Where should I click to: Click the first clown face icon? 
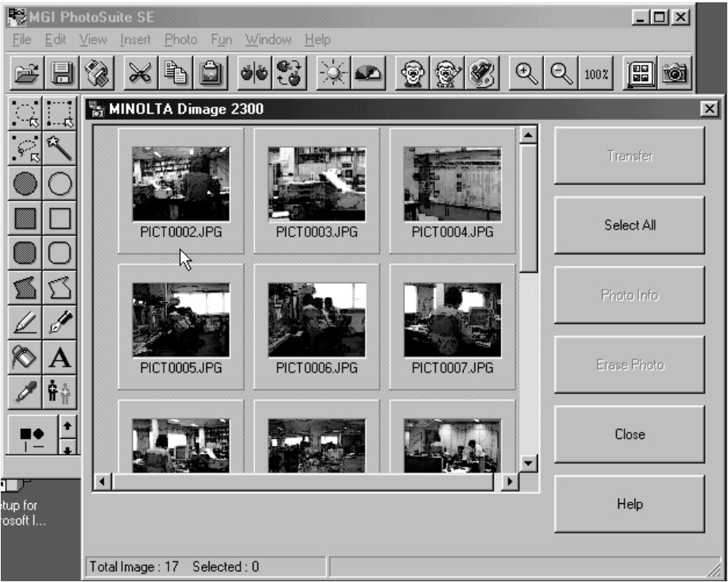[x=412, y=73]
